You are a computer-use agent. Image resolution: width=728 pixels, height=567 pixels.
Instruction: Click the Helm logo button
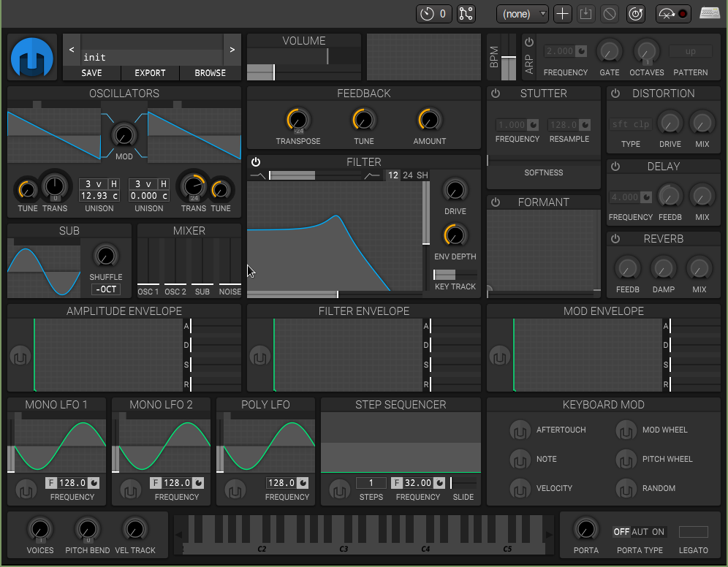pos(32,58)
